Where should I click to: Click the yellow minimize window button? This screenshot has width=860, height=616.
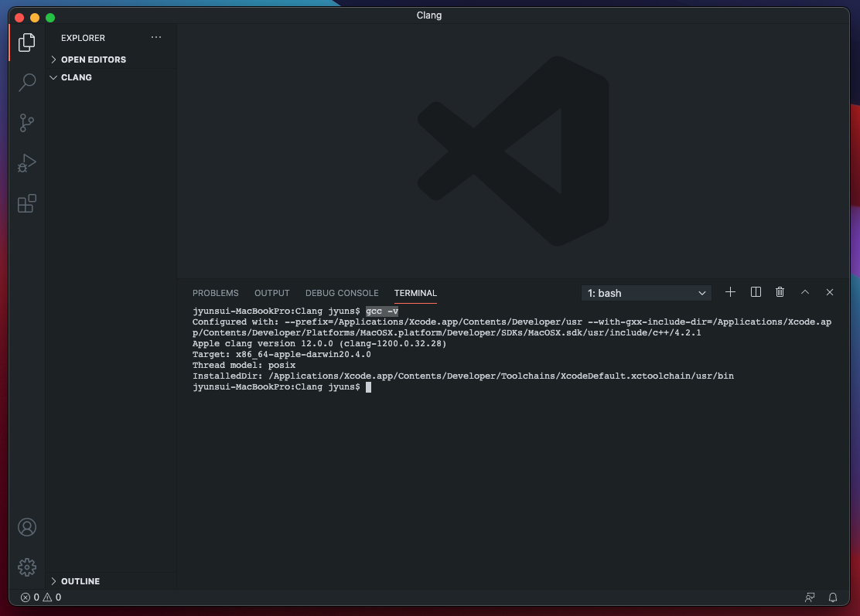tap(35, 18)
